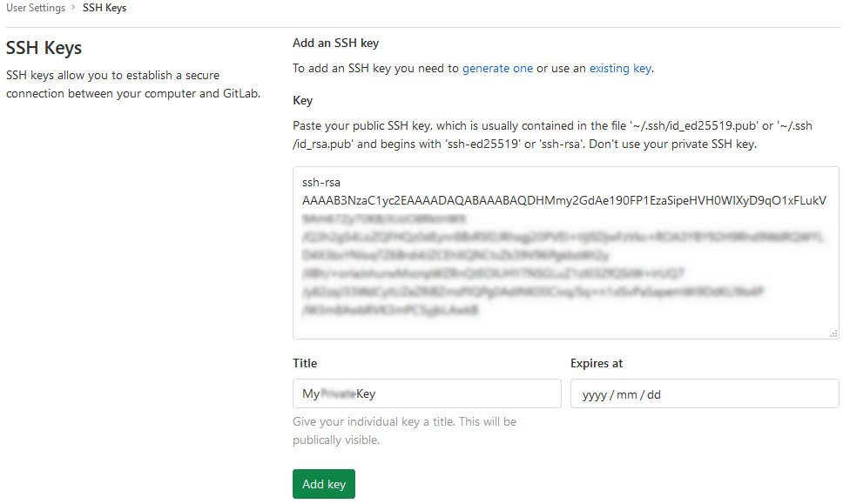Screen dimensions: 843x504
Task: Click the "Key" field label
Action: point(303,100)
